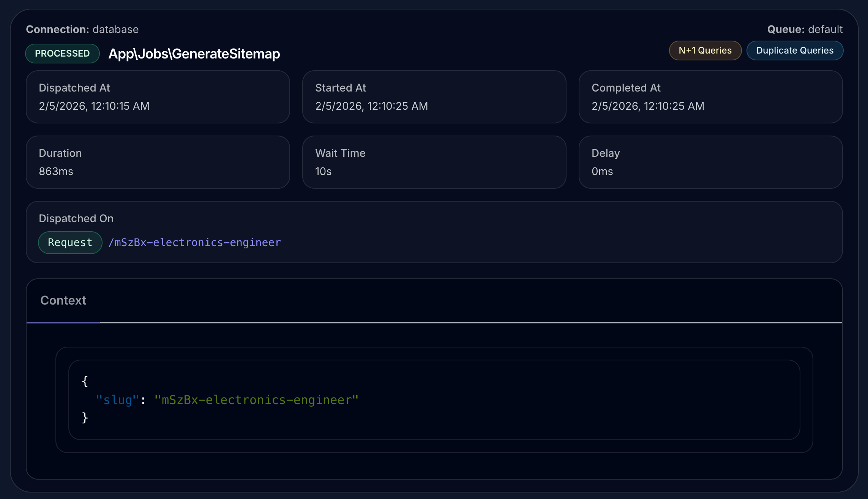Click the closing brace in context JSON
The image size is (868, 499).
[85, 418]
